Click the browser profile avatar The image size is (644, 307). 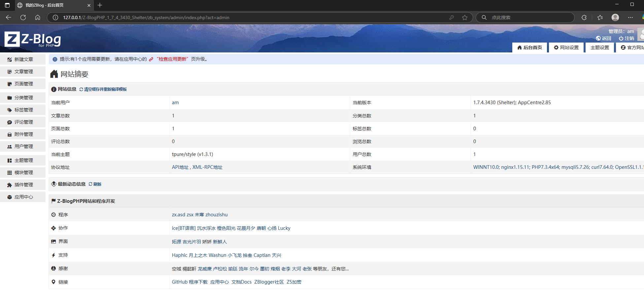pyautogui.click(x=615, y=17)
